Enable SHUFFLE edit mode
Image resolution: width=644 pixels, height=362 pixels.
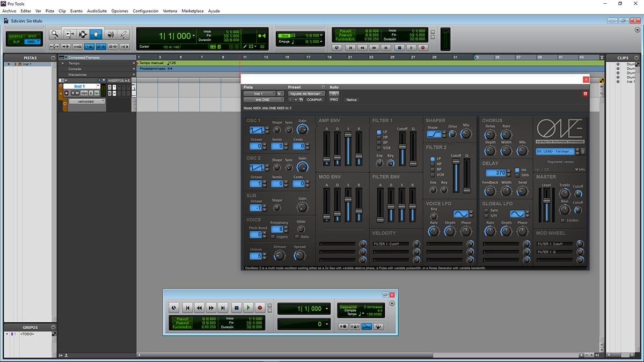pos(16,36)
